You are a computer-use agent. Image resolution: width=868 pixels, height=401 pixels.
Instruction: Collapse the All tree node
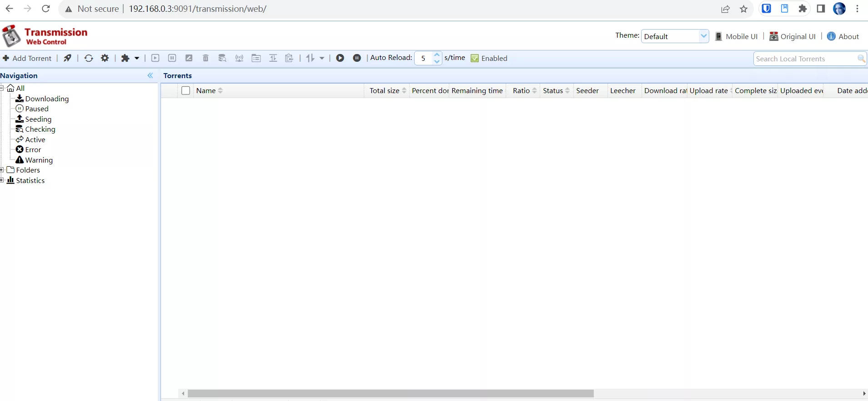tap(2, 88)
